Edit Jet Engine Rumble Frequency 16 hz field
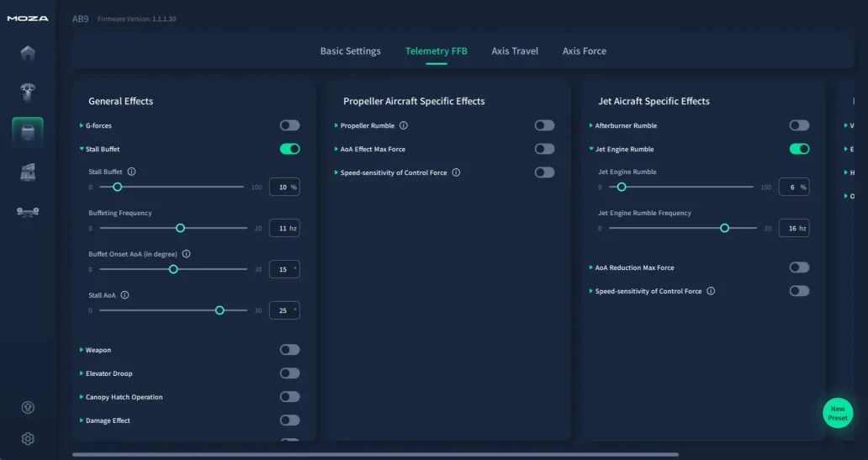The image size is (868, 460). click(794, 228)
